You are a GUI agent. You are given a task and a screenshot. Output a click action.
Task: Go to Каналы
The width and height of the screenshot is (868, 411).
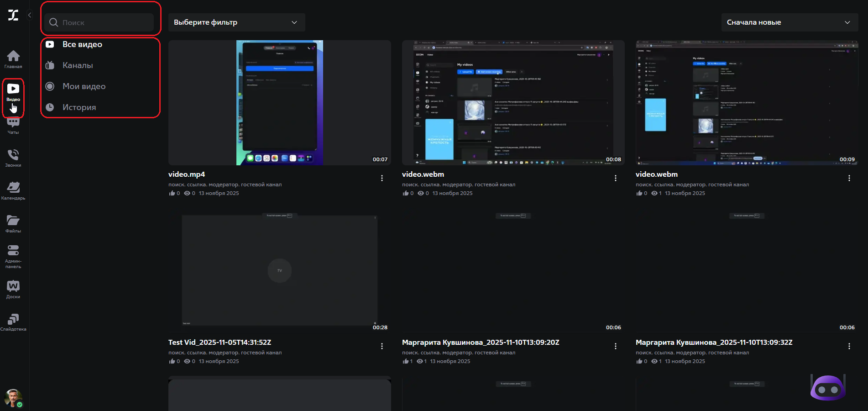(77, 65)
